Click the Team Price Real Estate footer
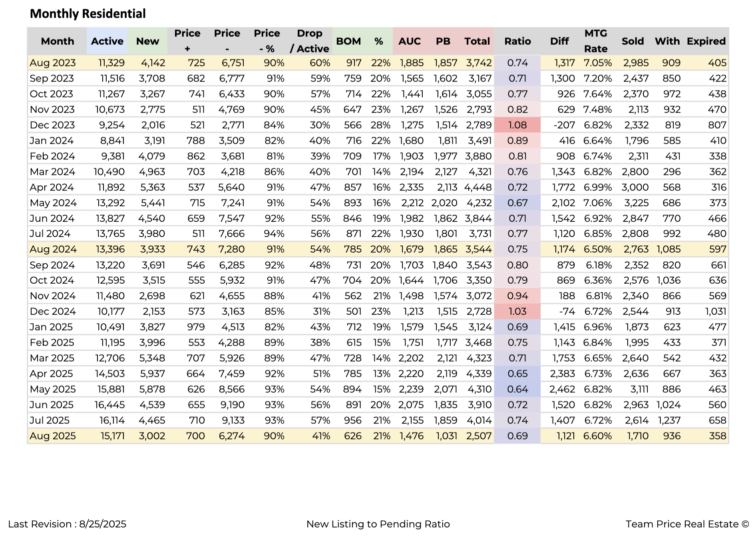This screenshot has width=756, height=537. tap(687, 524)
